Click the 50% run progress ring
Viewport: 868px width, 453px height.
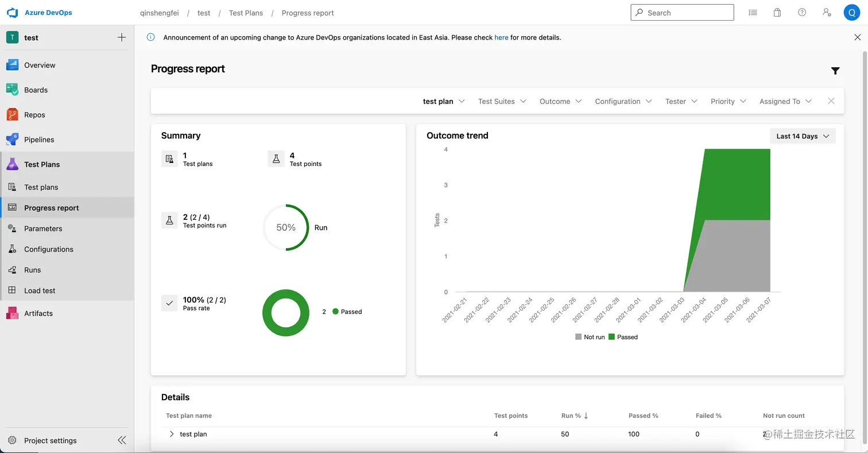coord(286,227)
